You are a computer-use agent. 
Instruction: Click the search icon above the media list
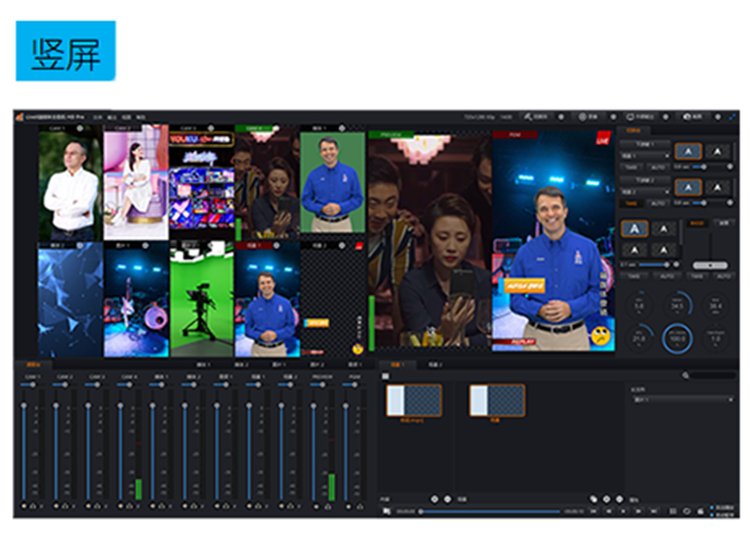686,376
